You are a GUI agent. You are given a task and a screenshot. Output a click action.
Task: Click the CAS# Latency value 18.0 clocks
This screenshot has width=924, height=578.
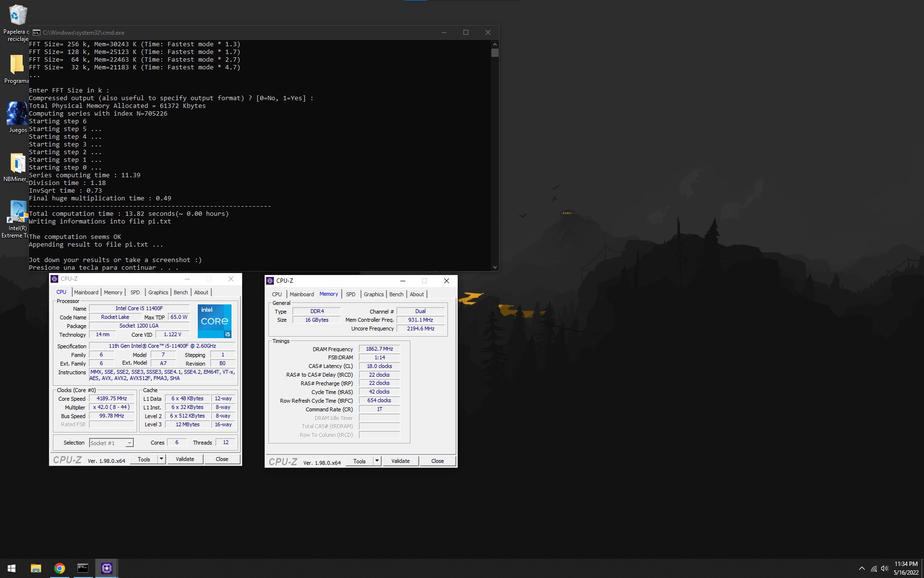[379, 367]
